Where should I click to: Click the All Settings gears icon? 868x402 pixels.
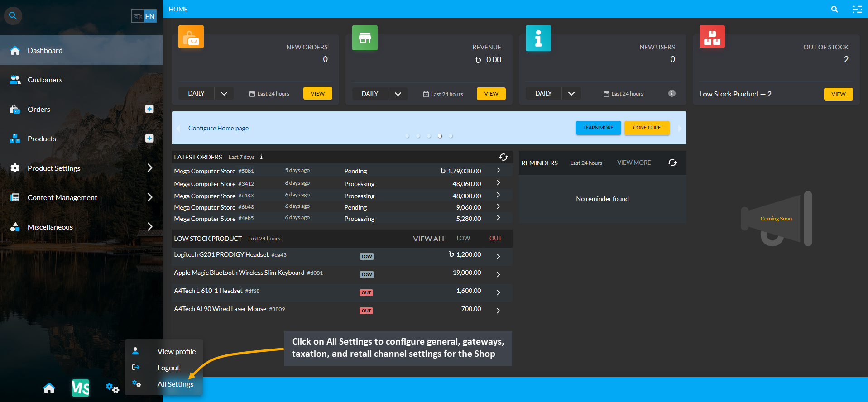pos(136,383)
